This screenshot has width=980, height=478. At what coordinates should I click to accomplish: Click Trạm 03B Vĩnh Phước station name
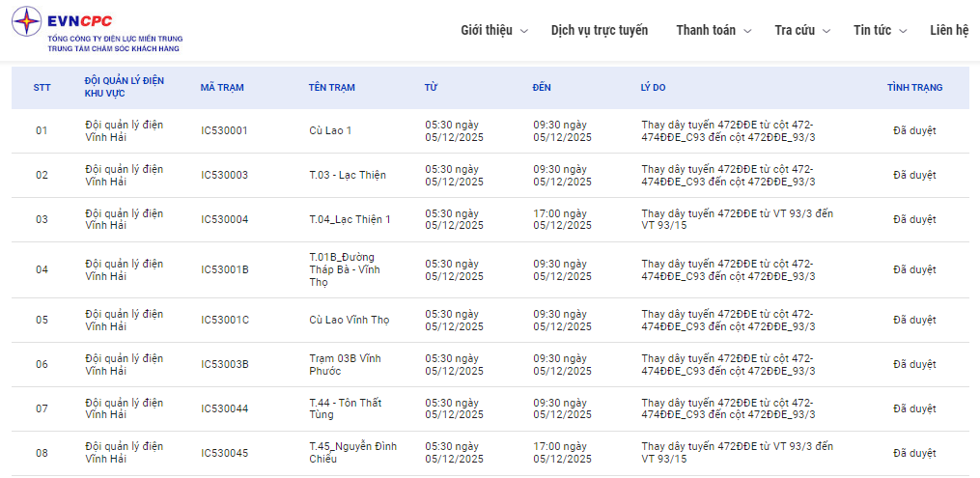(345, 364)
